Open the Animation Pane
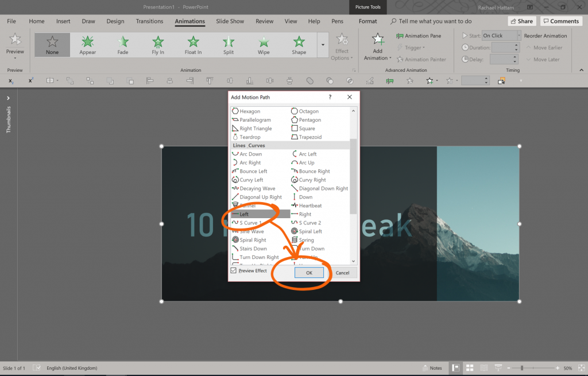 [419, 35]
